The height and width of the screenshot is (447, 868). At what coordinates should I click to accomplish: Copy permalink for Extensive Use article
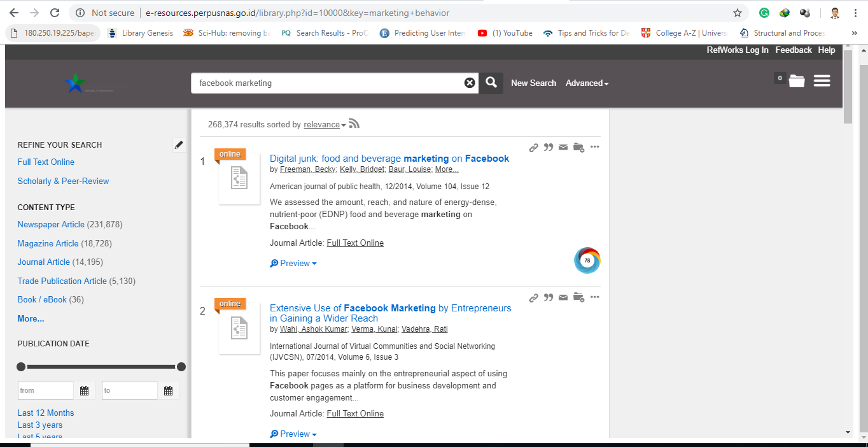tap(534, 298)
